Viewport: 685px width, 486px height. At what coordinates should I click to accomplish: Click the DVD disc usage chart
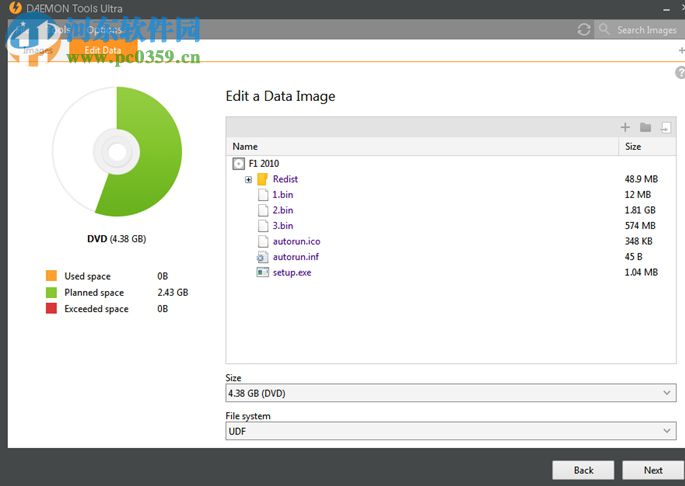point(117,151)
